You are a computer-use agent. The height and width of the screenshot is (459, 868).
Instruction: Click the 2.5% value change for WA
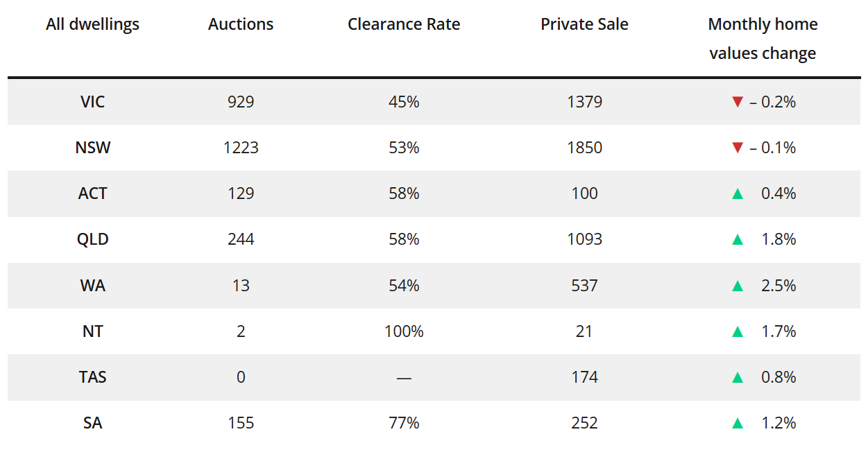778,286
